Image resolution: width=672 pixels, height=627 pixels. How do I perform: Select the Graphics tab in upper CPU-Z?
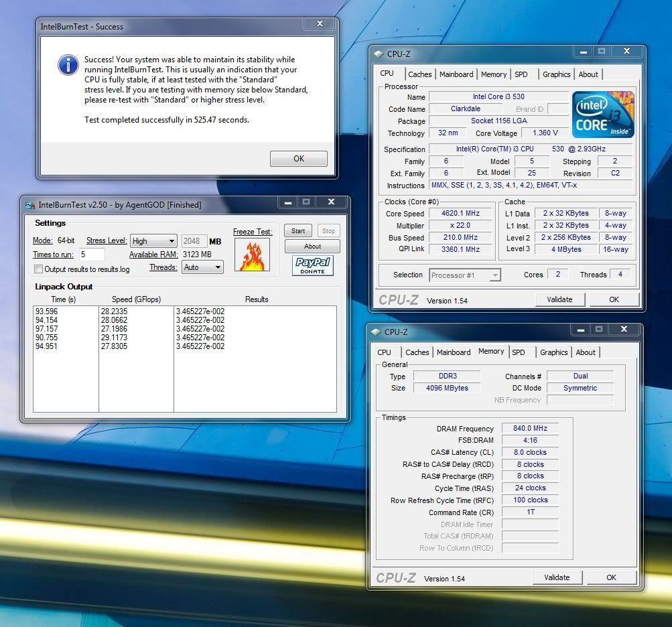click(x=556, y=74)
